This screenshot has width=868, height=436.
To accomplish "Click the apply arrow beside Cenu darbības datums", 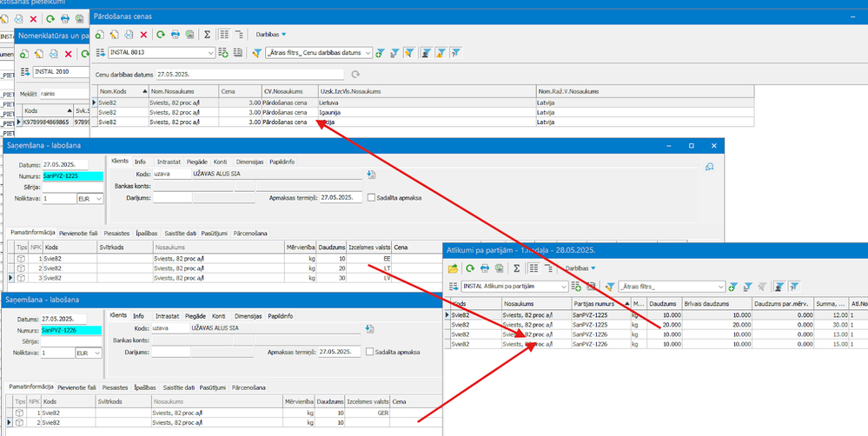I will (x=355, y=74).
